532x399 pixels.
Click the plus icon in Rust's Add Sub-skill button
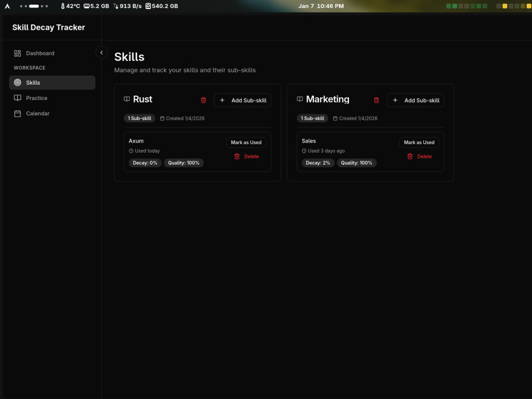coord(222,100)
